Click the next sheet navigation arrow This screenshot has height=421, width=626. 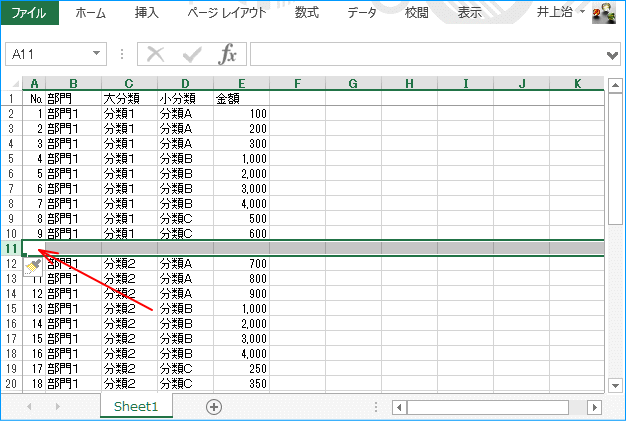57,407
